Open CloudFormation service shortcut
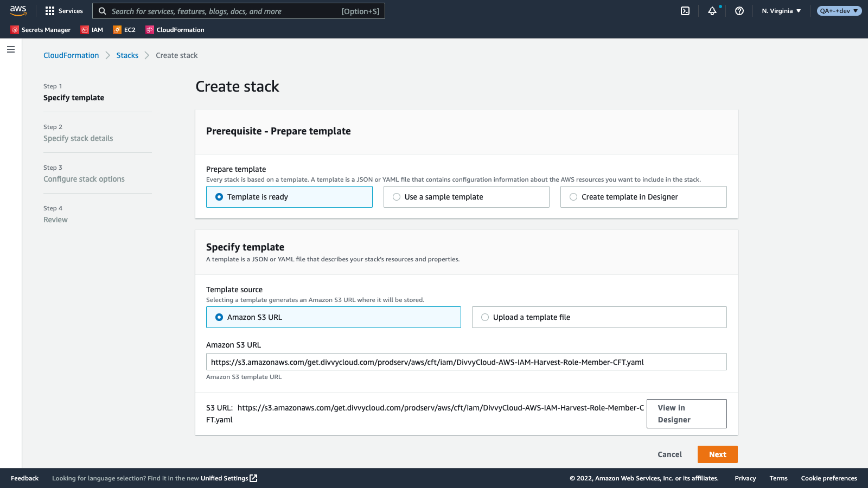 175,30
